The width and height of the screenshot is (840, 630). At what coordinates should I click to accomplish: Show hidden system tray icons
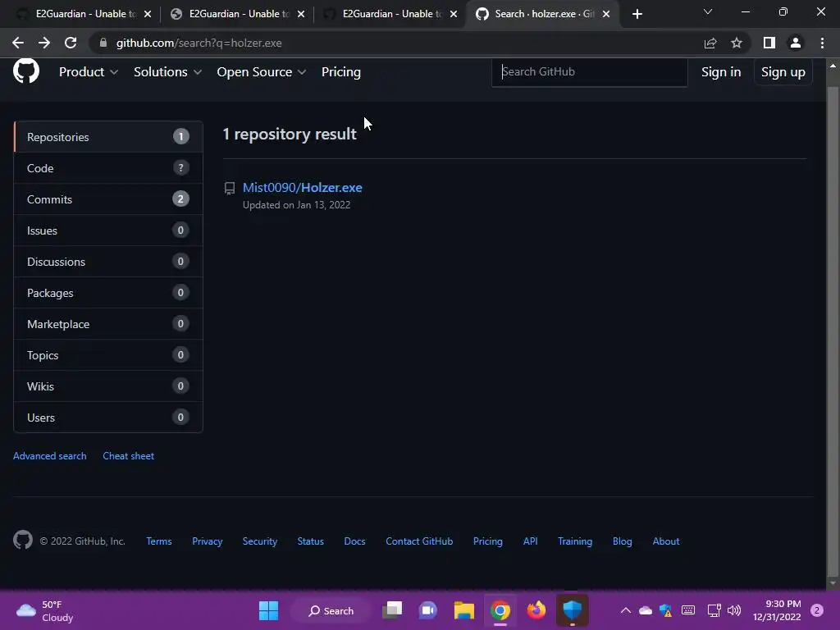click(625, 610)
